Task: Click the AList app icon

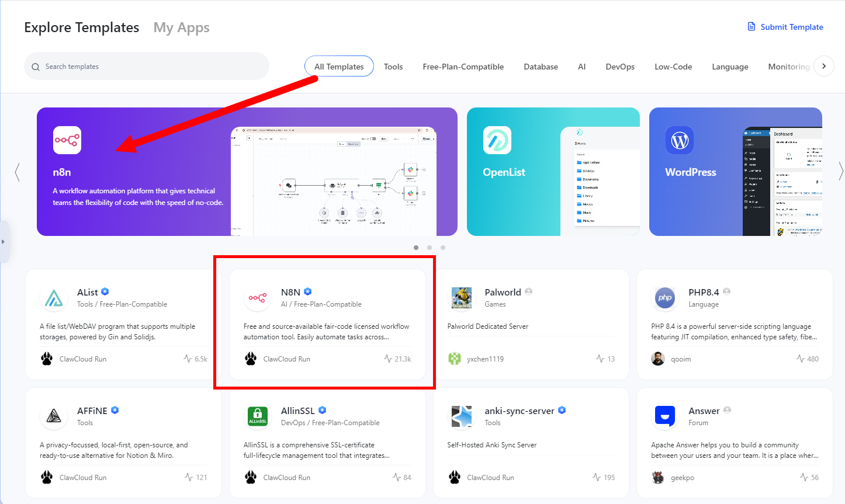Action: pyautogui.click(x=54, y=298)
